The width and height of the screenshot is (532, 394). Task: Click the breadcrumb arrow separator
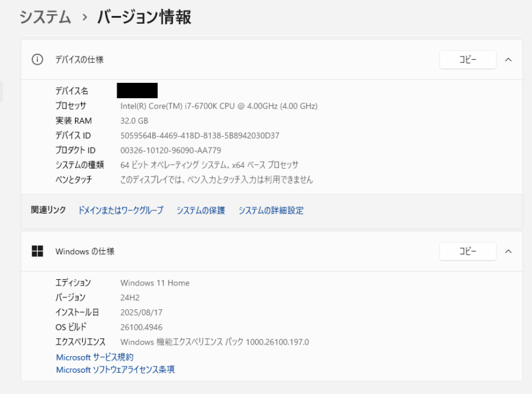click(85, 17)
